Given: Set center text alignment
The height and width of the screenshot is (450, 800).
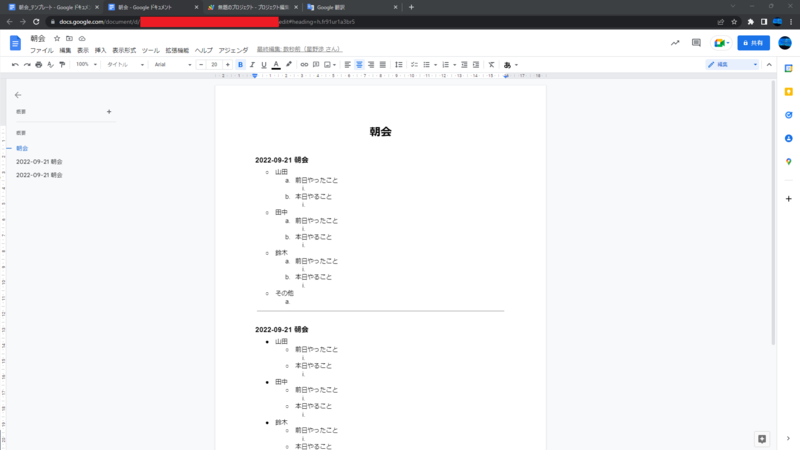Looking at the screenshot, I should click(359, 65).
